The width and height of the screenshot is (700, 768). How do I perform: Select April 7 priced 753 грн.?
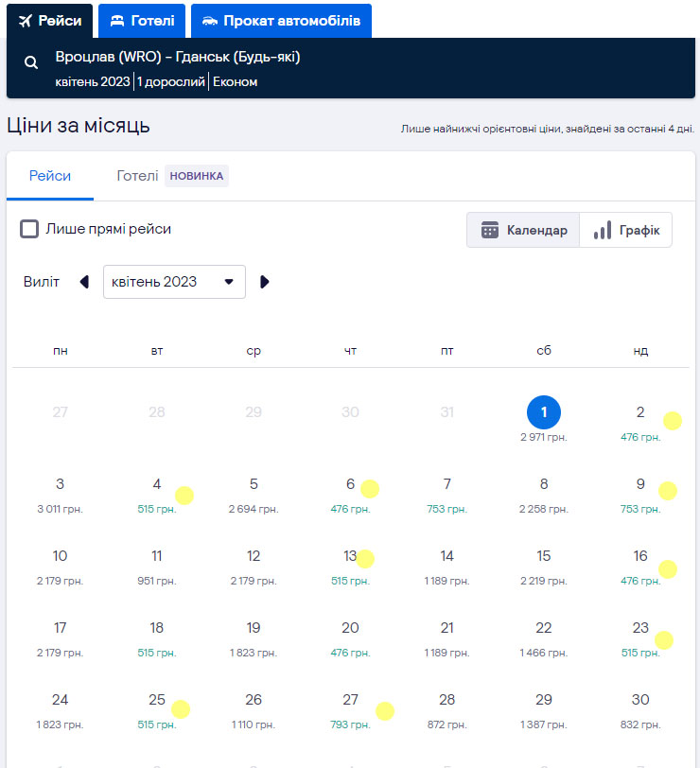[446, 495]
